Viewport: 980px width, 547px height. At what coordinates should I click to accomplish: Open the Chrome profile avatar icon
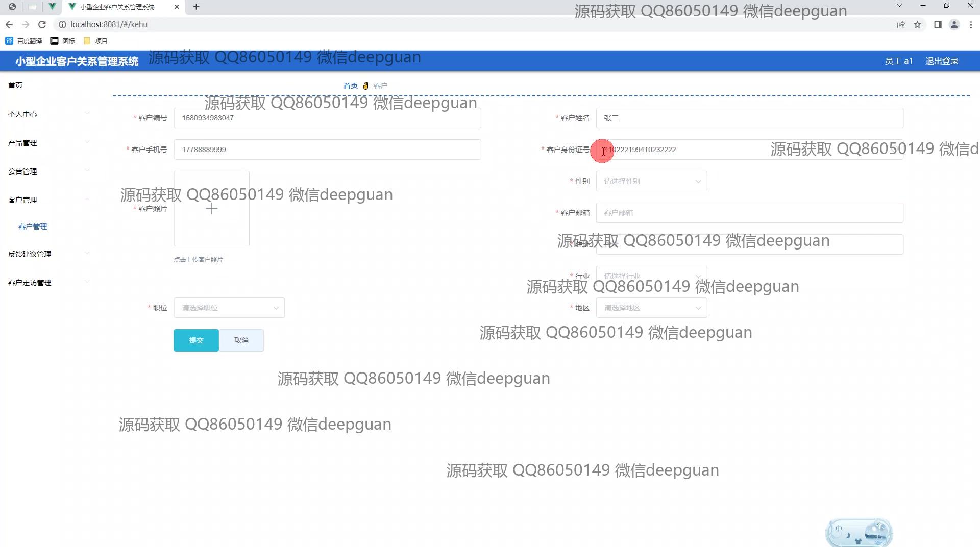click(x=954, y=24)
